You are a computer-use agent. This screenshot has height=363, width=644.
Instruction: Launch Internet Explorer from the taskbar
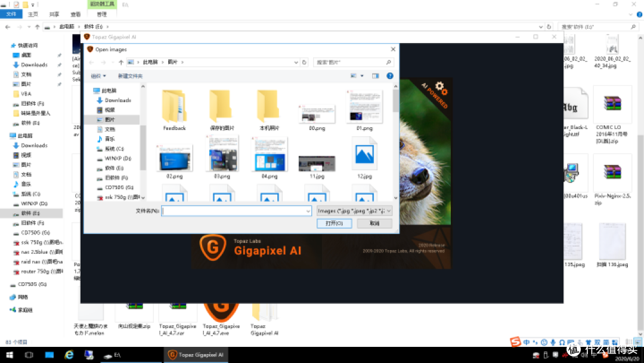pyautogui.click(x=69, y=355)
